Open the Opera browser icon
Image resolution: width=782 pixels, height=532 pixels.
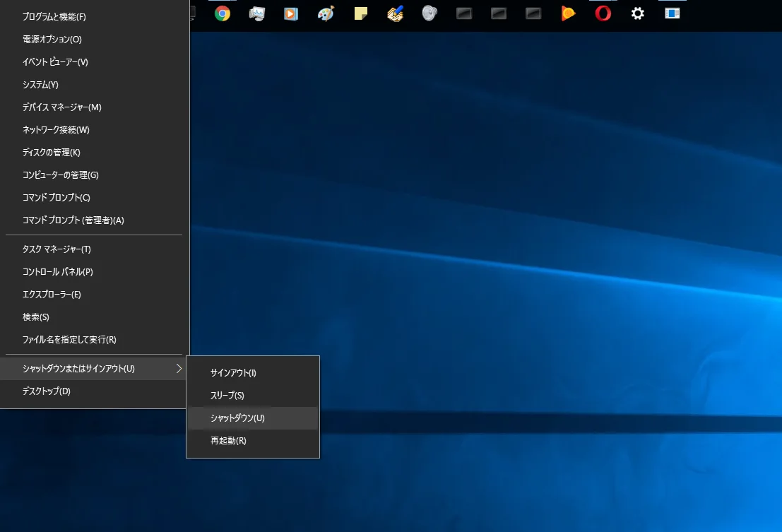coord(602,14)
